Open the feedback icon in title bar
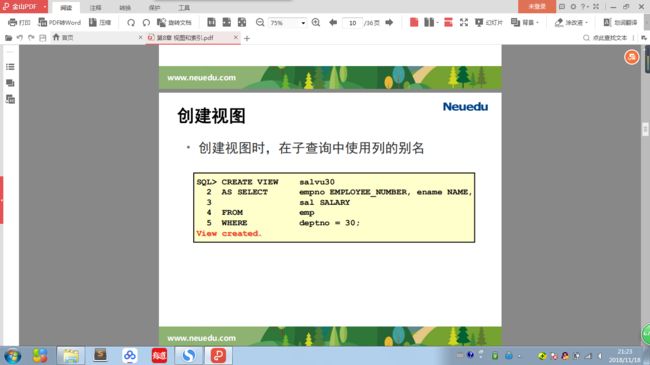Image resolution: width=650 pixels, height=365 pixels. pos(562,7)
